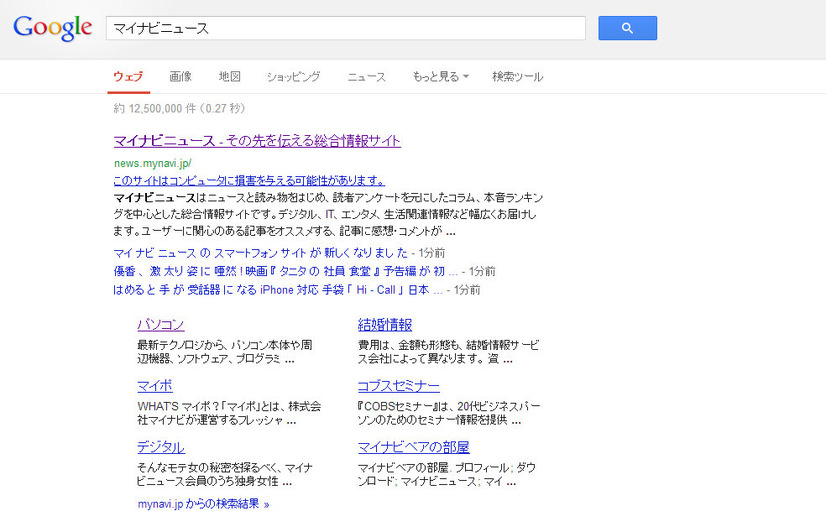
Task: Click the description 『COBSセミナー』は、20代ビジネス
Action: 449,413
